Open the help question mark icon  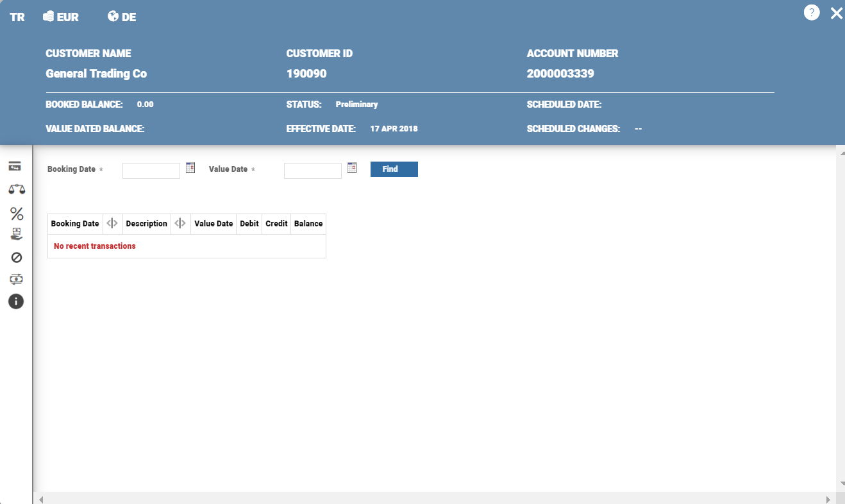pos(812,13)
